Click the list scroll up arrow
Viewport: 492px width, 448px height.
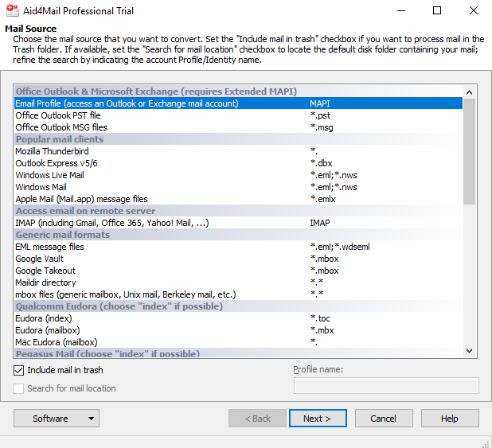pyautogui.click(x=470, y=92)
